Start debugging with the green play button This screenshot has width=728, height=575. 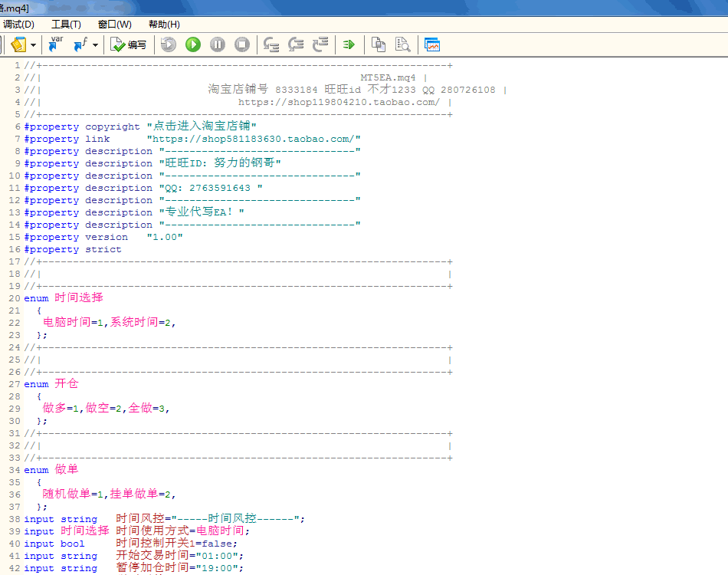pyautogui.click(x=192, y=44)
